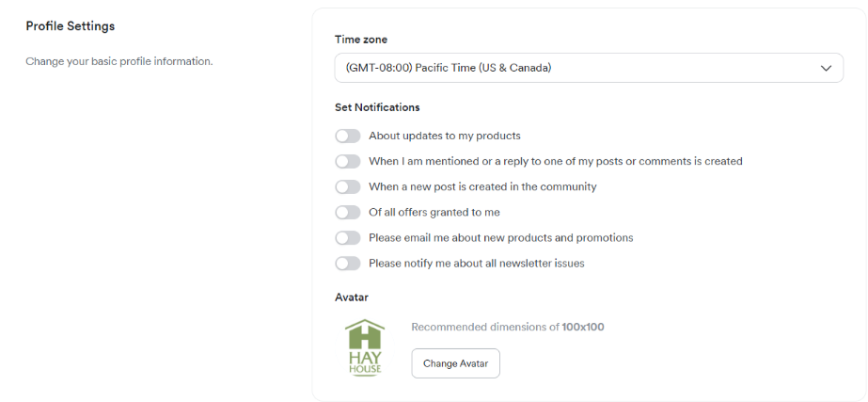Enable notifications about updates to my products
Screen dimensions: 868x402
coord(348,136)
